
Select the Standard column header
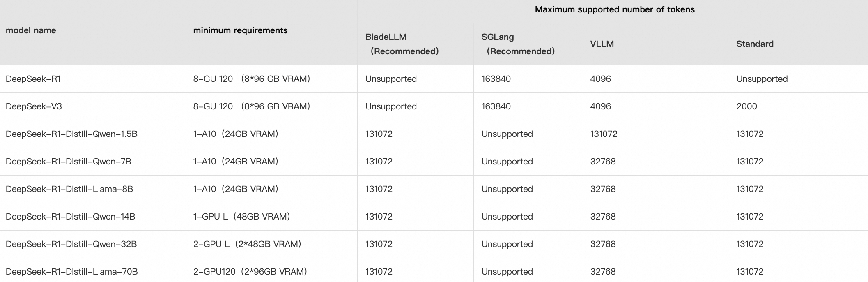pos(755,44)
